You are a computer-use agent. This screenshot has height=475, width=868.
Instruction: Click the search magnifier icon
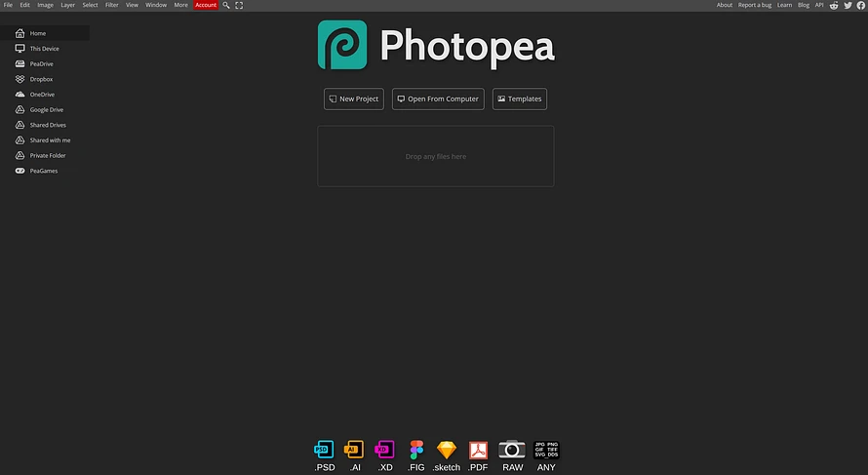(x=226, y=5)
